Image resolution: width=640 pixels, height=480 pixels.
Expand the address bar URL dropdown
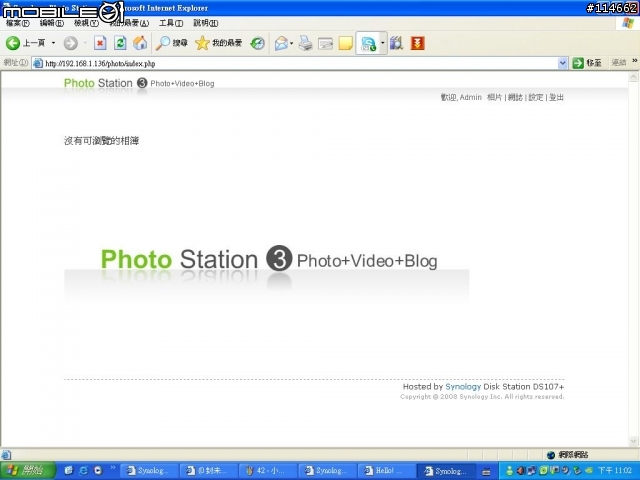562,63
